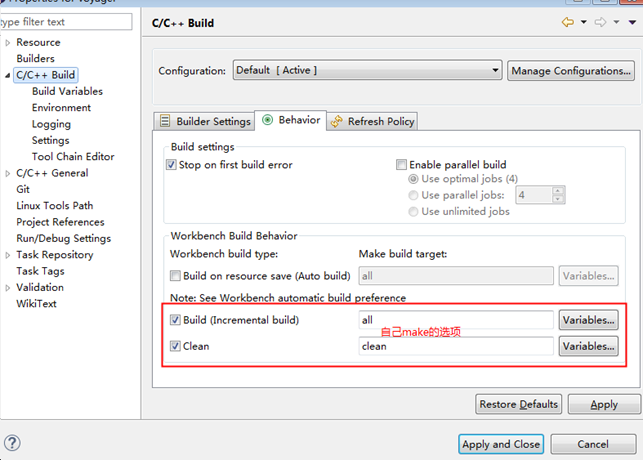Select Use optimal jobs radio

point(413,179)
